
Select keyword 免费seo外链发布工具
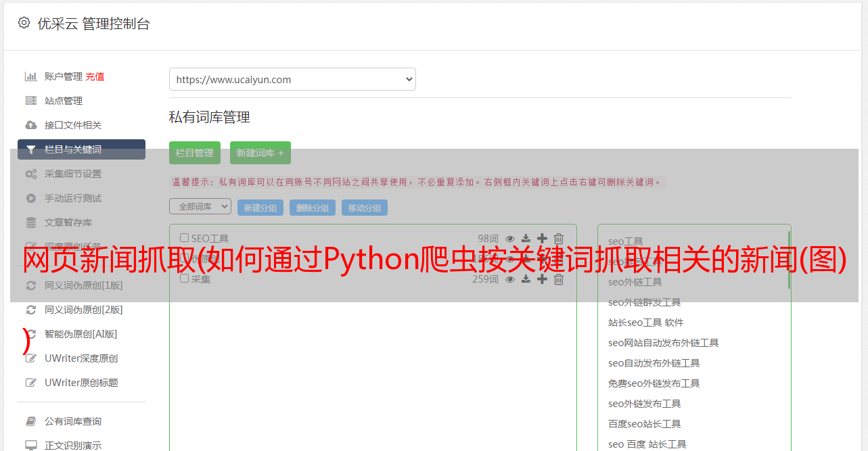click(x=654, y=383)
